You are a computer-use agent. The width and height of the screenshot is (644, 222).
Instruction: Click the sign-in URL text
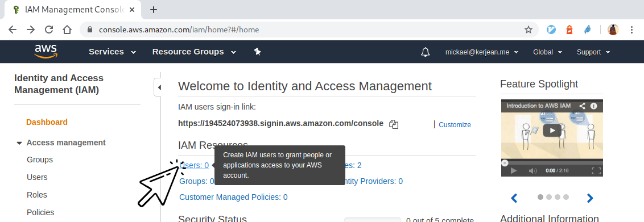tap(281, 123)
